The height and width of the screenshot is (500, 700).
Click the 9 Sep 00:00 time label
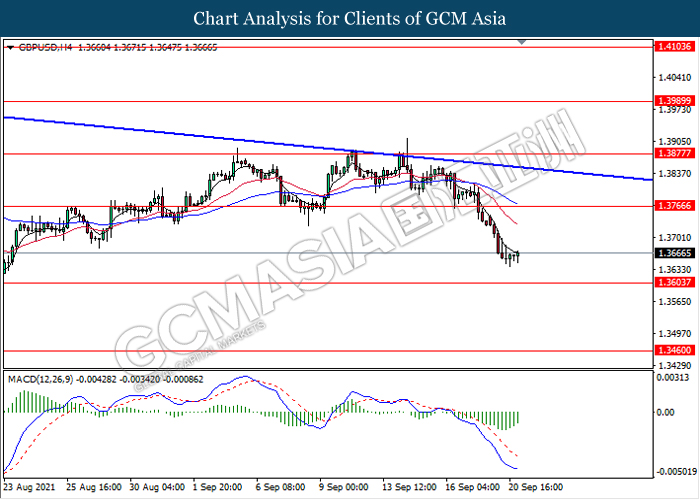pyautogui.click(x=344, y=487)
